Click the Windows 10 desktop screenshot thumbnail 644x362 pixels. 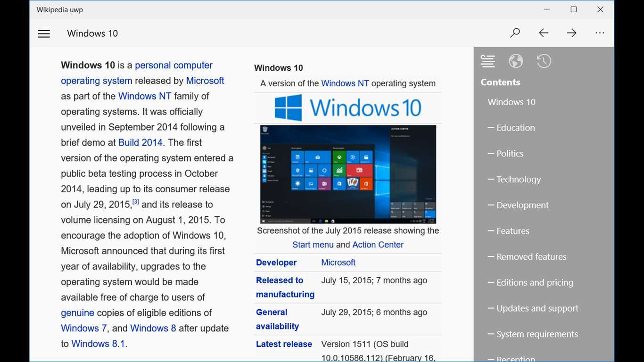348,174
